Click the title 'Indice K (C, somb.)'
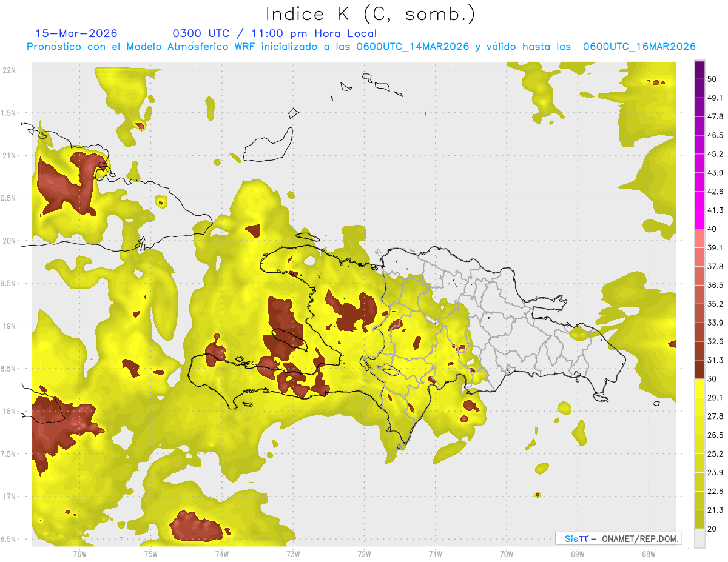This screenshot has height=562, width=728. click(370, 14)
